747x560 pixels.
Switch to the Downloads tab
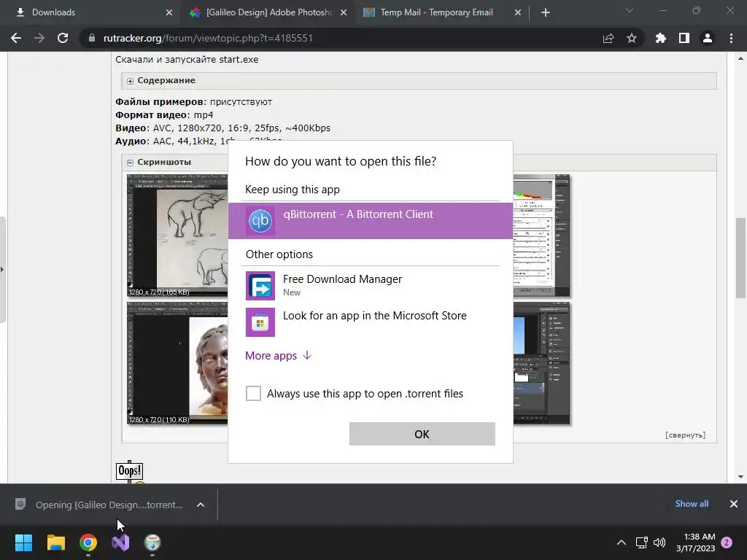pos(90,12)
